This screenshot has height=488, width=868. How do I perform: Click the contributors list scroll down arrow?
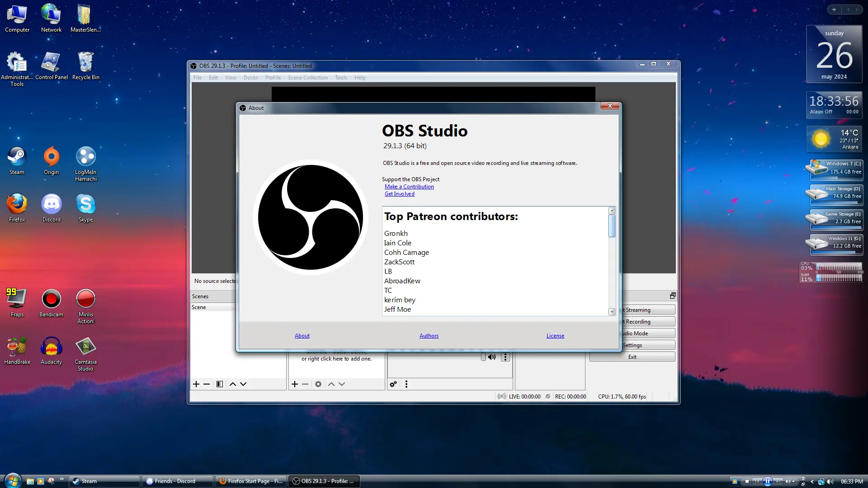[x=612, y=312]
